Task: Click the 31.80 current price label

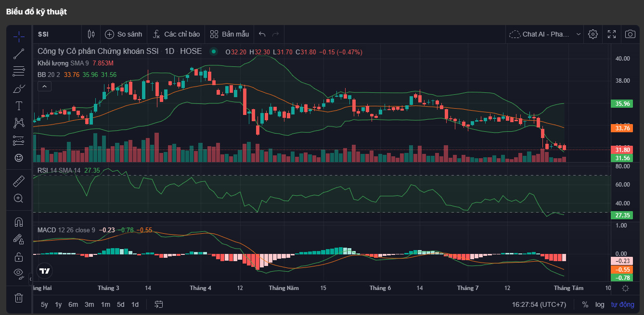Action: [x=622, y=150]
